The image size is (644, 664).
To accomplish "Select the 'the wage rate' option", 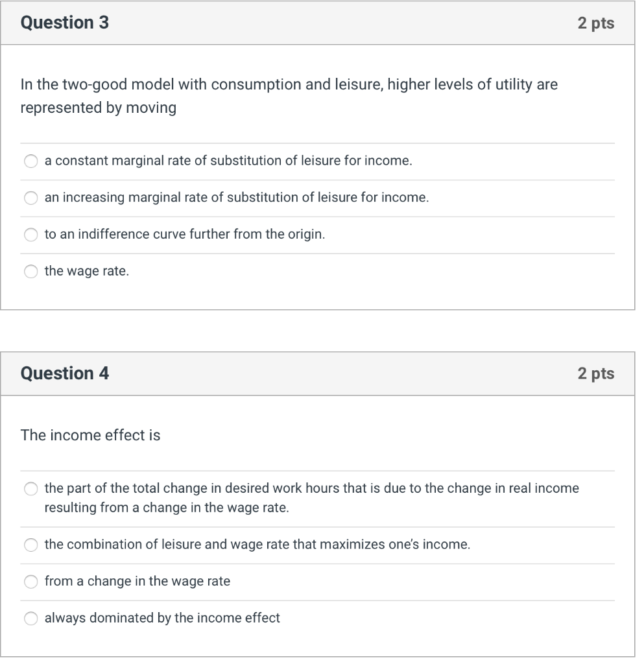I will (x=30, y=271).
